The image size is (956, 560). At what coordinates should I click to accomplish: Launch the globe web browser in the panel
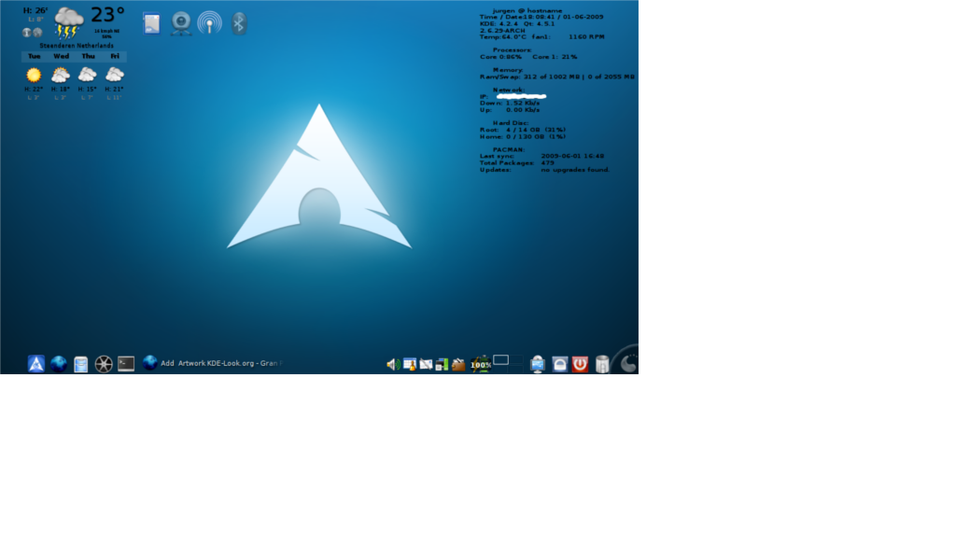pos(59,364)
